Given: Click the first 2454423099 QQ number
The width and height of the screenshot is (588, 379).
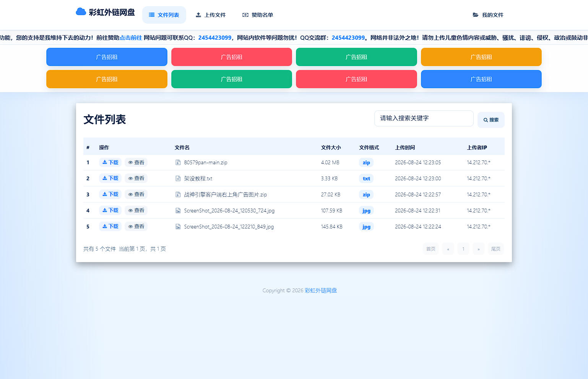Looking at the screenshot, I should 215,37.
